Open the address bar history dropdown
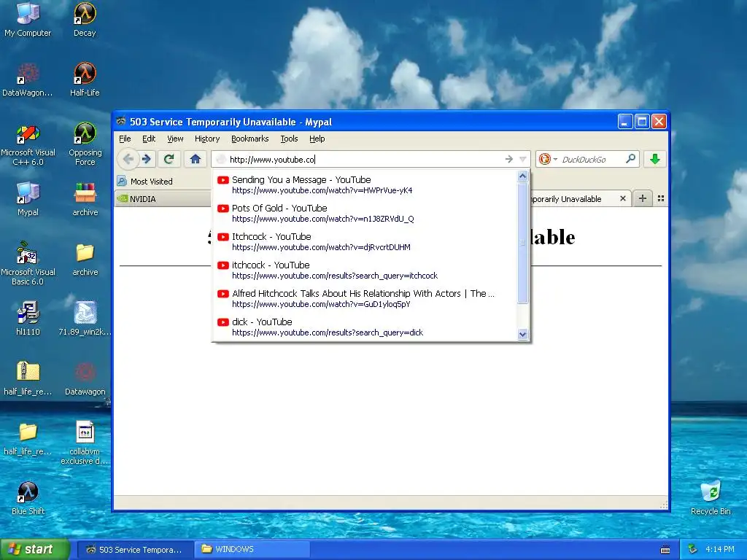This screenshot has height=560, width=747. [522, 159]
